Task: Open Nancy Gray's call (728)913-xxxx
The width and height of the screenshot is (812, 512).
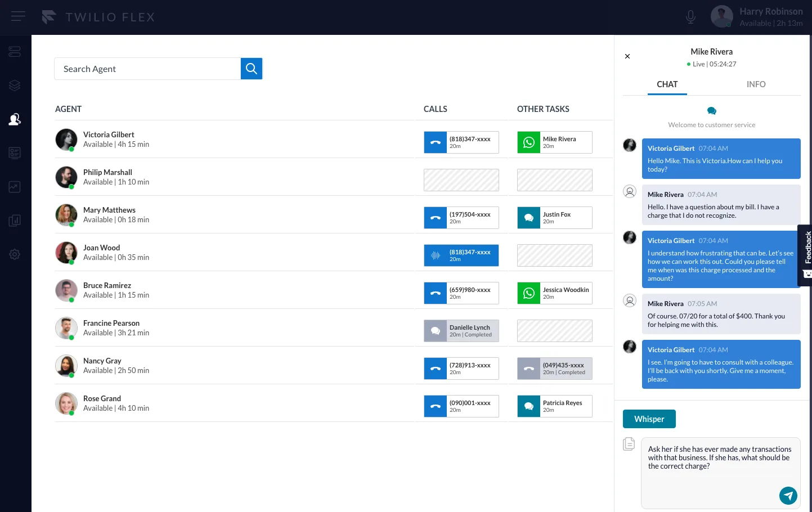Action: [461, 369]
